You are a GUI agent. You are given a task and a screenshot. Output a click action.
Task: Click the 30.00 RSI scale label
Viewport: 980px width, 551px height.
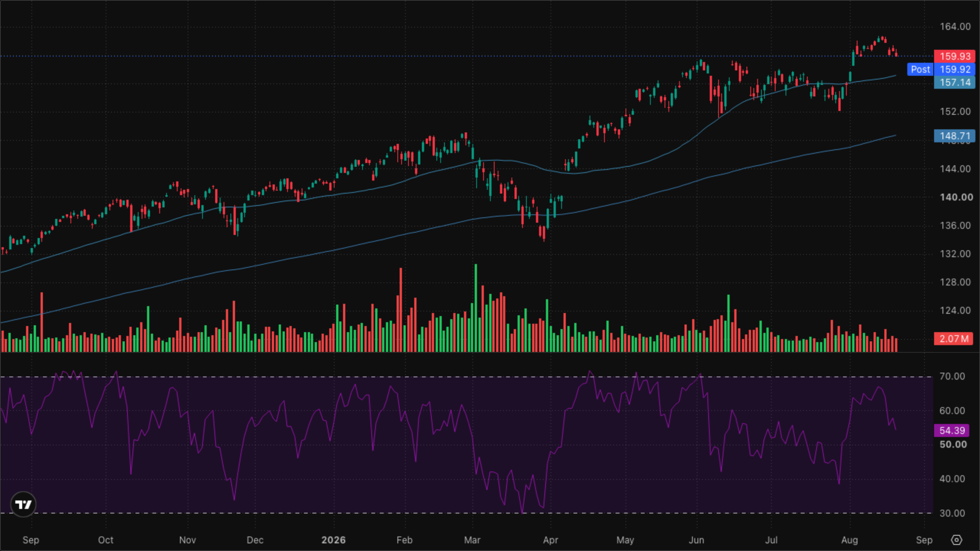pos(952,513)
